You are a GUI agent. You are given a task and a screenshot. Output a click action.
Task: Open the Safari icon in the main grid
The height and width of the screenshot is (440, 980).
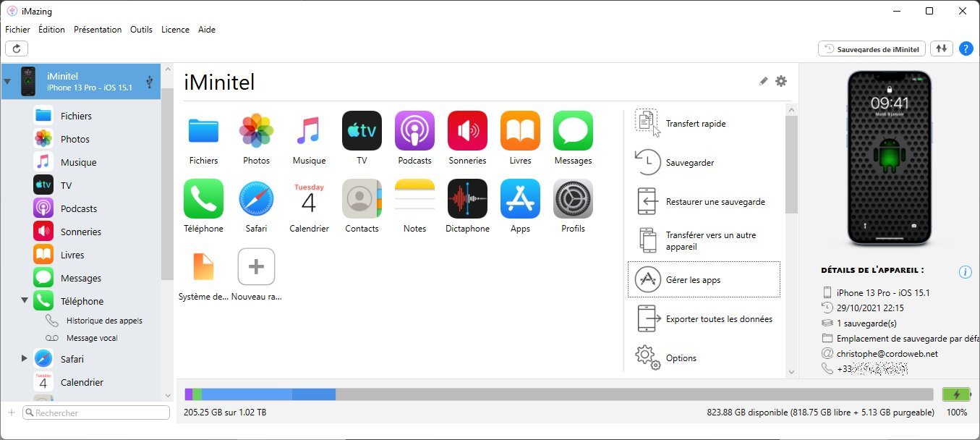pos(256,199)
